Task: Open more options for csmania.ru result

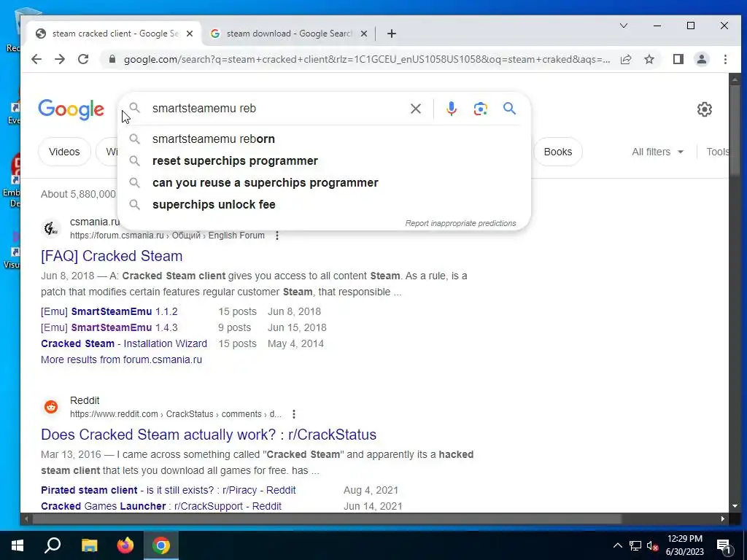Action: (276, 236)
